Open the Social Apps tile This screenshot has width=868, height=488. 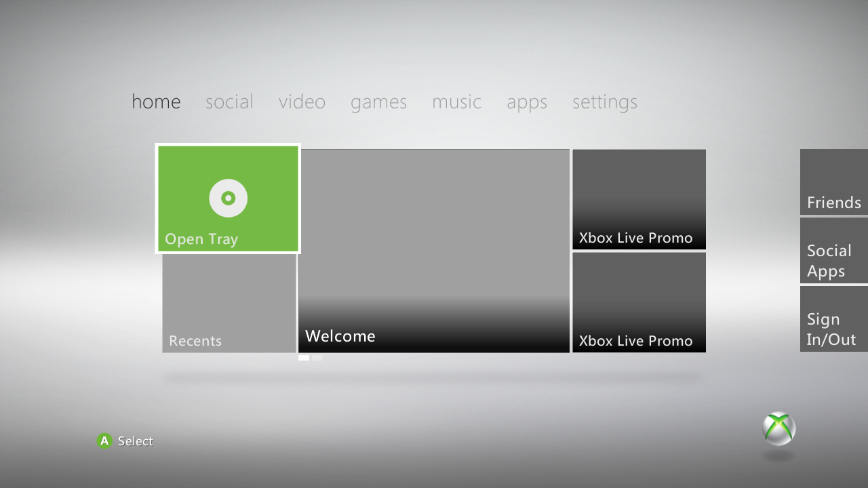click(x=834, y=250)
